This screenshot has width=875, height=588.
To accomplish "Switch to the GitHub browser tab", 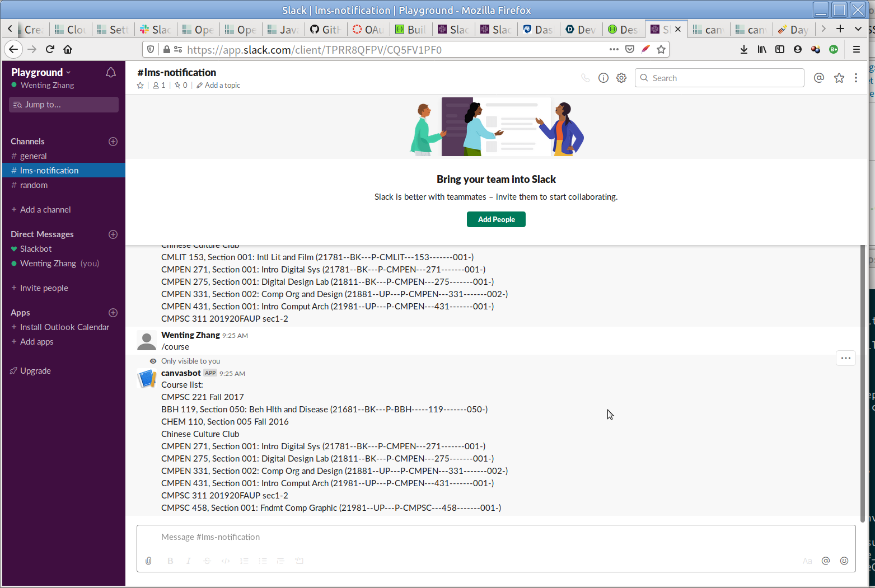I will click(x=326, y=30).
